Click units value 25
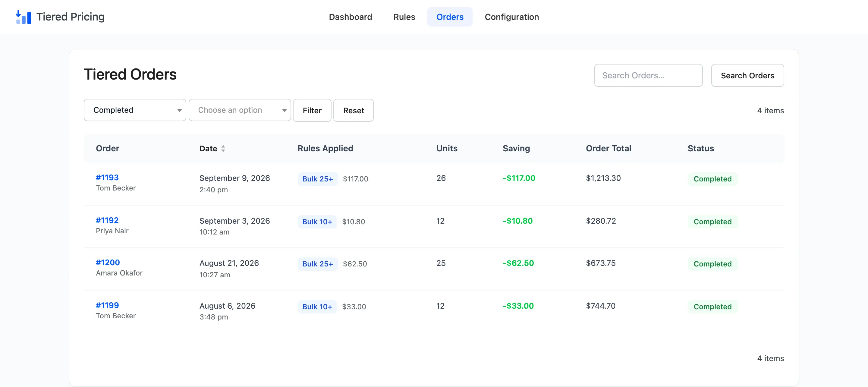Screen dimensions: 868x387 (x=441, y=263)
